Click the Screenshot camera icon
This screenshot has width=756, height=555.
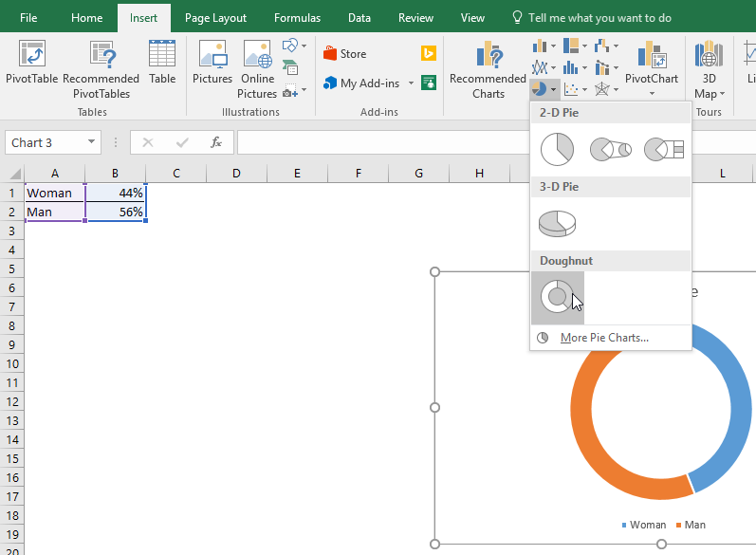pos(289,90)
